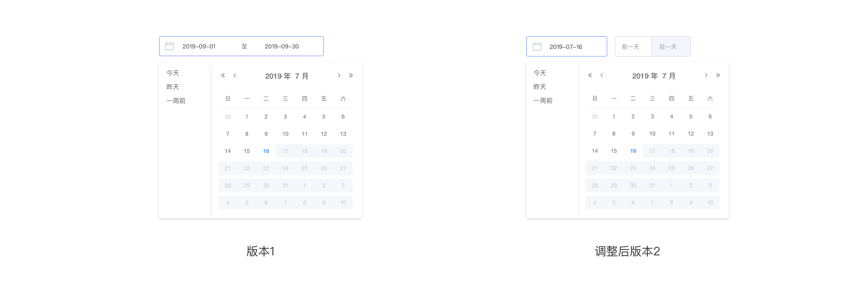
Task: Select day 3 in version 2 calendar first row
Action: pyautogui.click(x=652, y=117)
